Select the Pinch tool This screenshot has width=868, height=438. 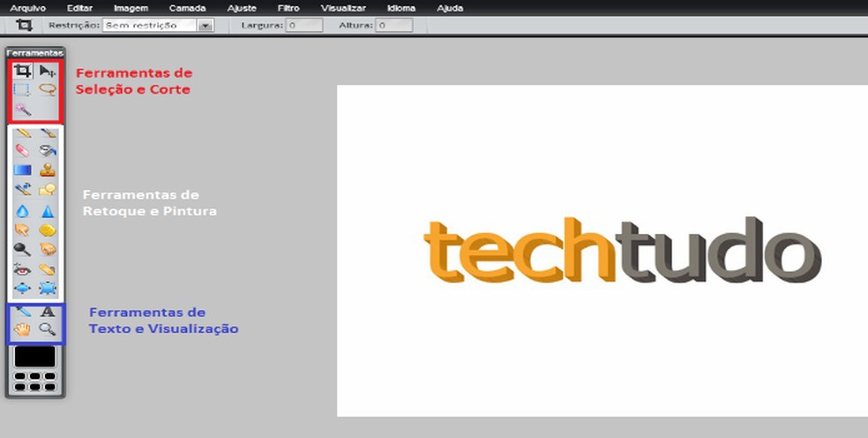tap(48, 288)
